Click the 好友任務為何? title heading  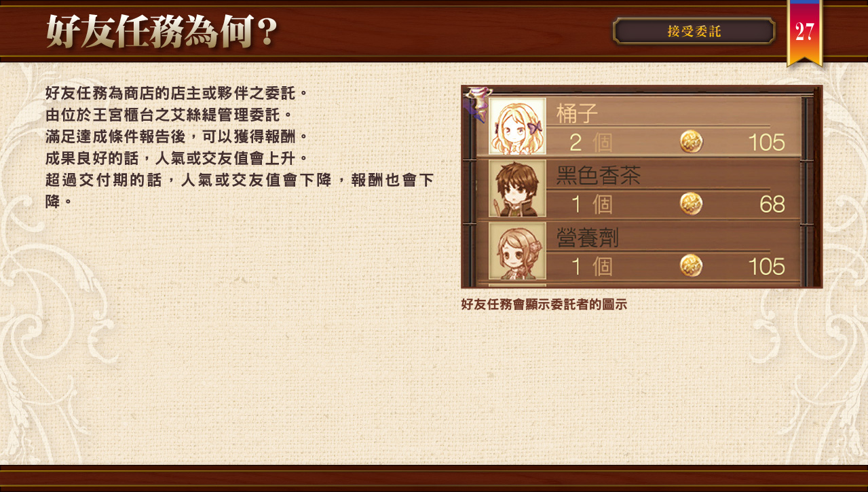click(162, 31)
